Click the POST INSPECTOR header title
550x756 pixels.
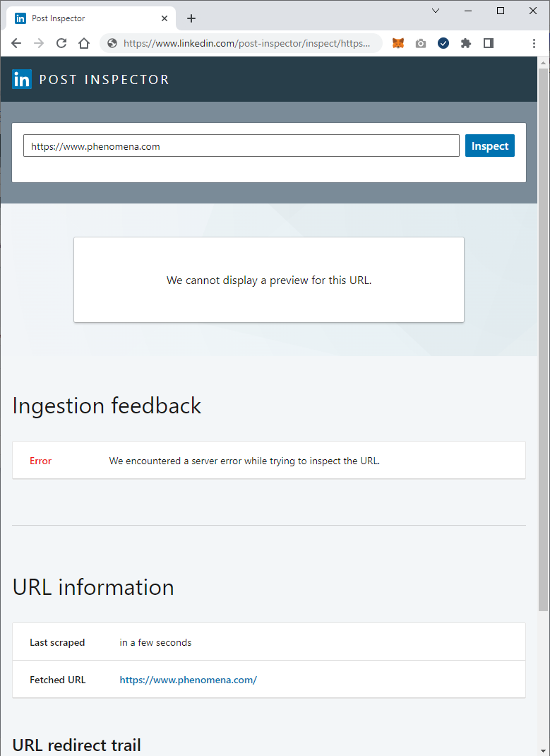104,80
